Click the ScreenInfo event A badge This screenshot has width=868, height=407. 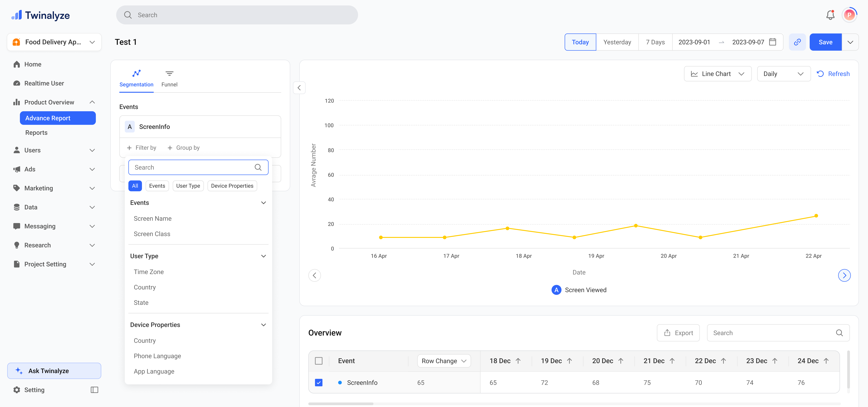[130, 127]
